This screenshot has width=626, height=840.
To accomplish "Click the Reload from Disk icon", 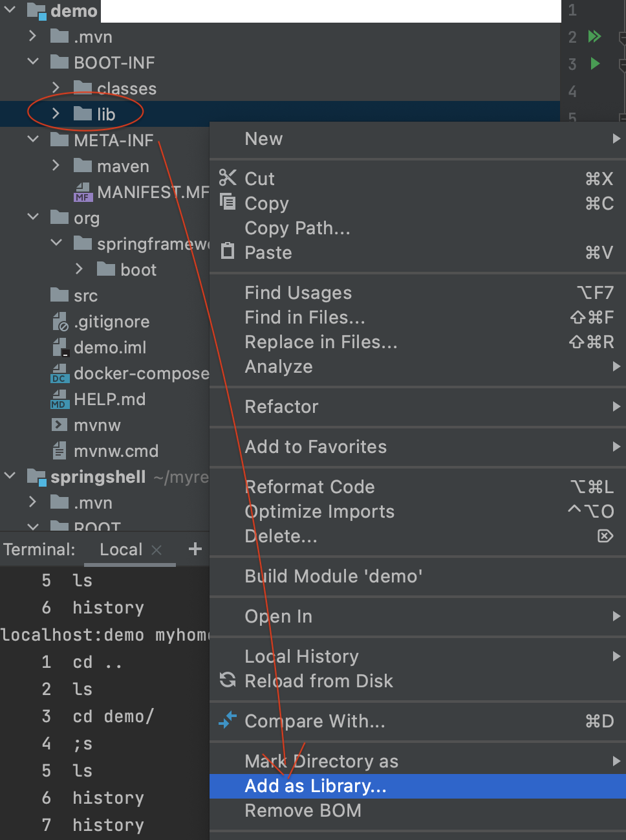I will click(228, 680).
